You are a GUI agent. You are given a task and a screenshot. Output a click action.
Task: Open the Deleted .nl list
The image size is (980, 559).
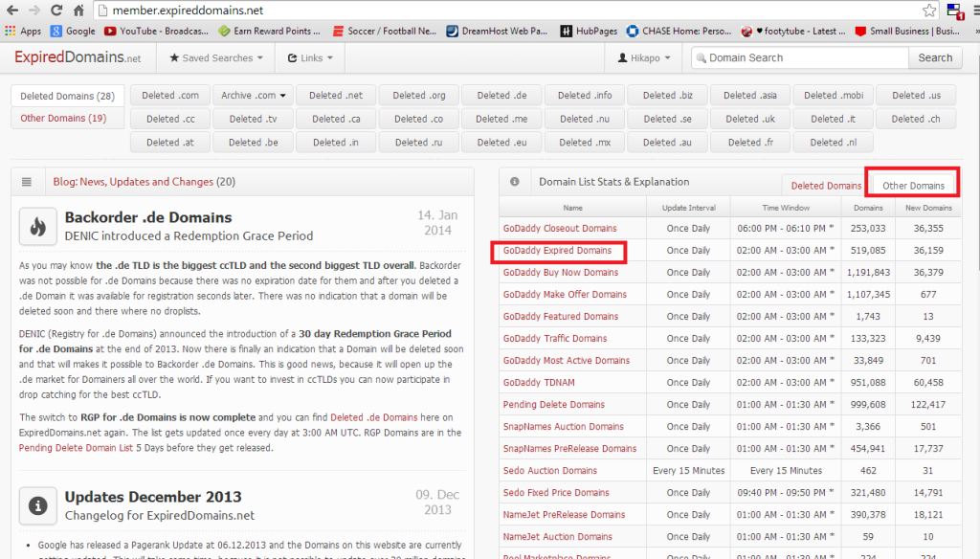point(834,143)
